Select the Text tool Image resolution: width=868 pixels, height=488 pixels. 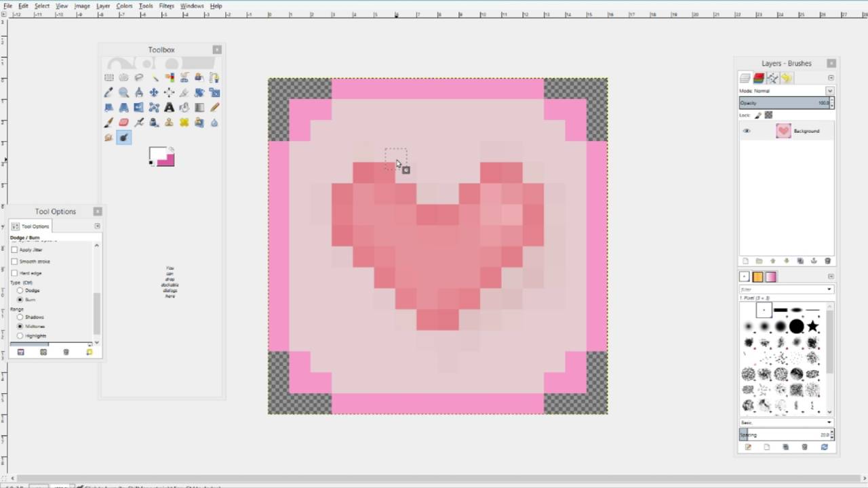tap(169, 107)
